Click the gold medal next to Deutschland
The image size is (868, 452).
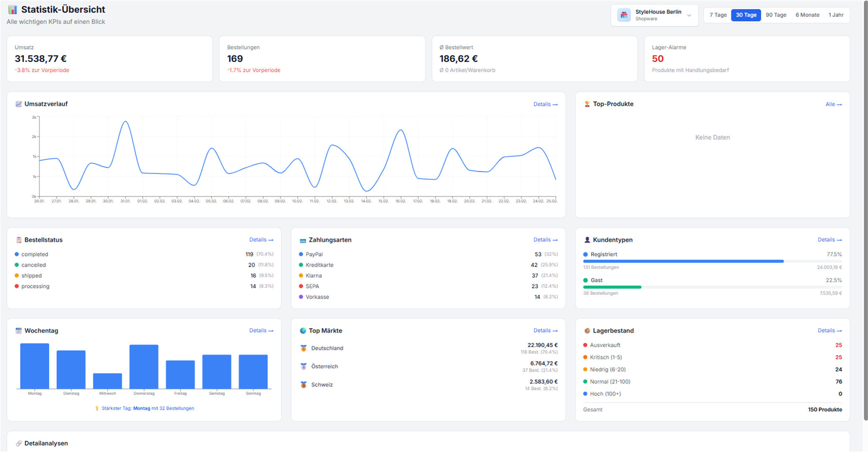tap(304, 348)
